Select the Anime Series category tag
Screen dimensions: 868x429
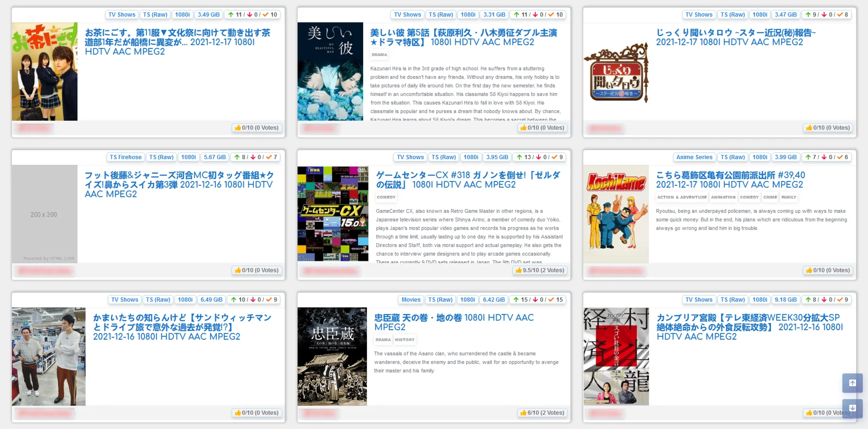coord(694,157)
